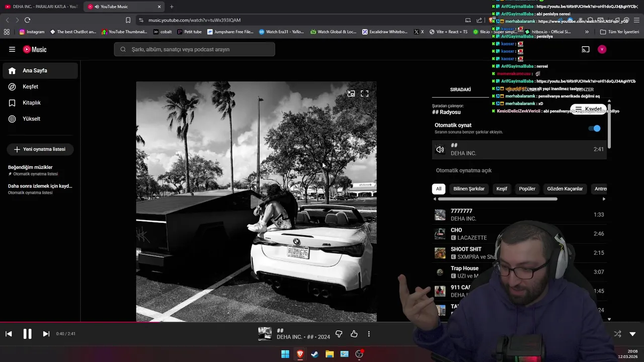Select the Popüler filter chip
Image resolution: width=644 pixels, height=362 pixels.
[x=527, y=189]
